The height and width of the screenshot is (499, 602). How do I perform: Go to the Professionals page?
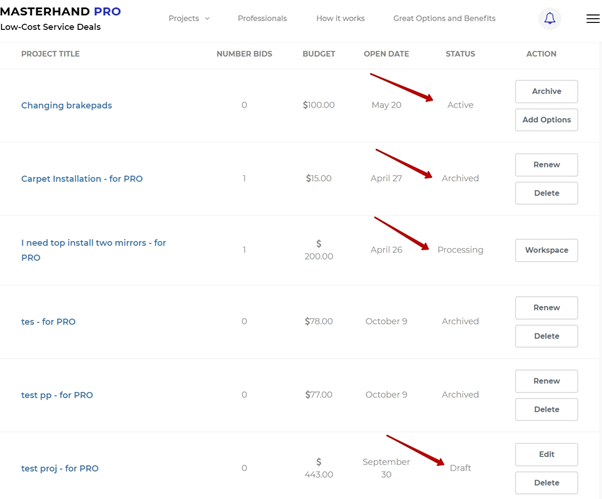262,18
